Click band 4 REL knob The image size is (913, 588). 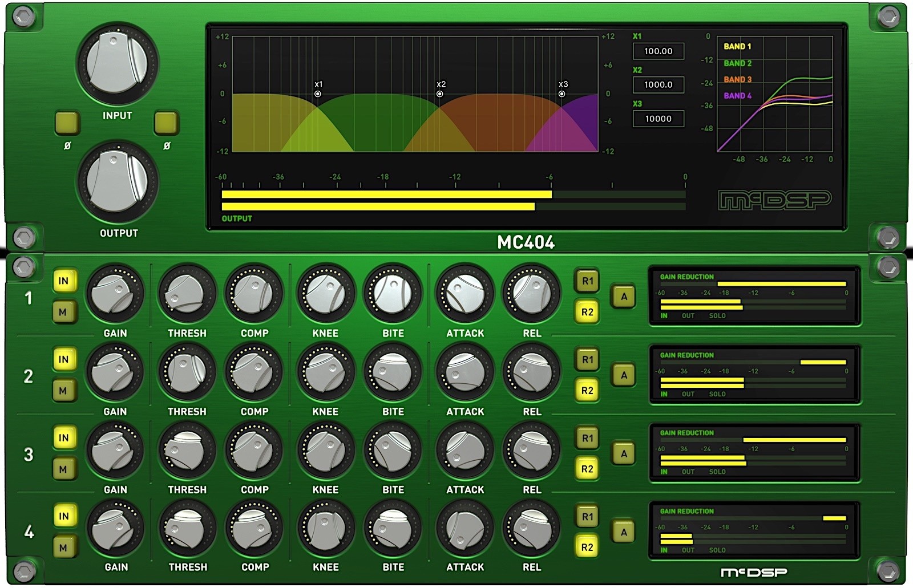531,529
